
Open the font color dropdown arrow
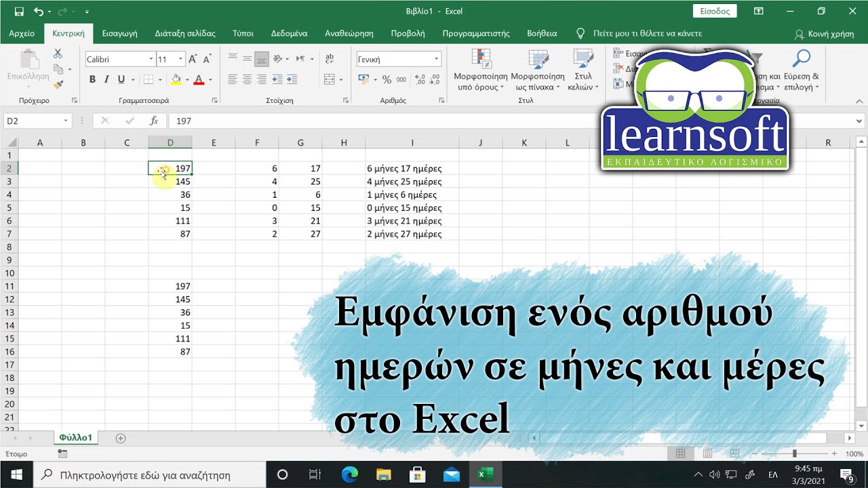[209, 79]
